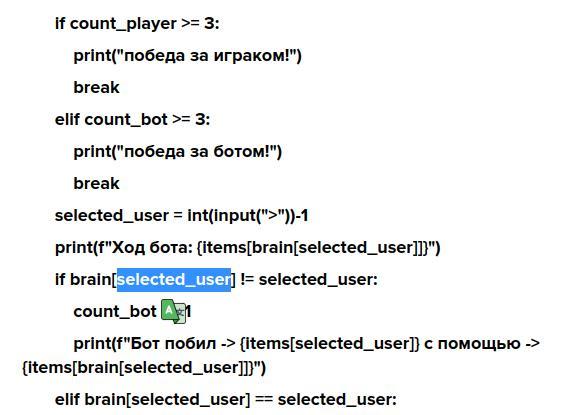564x415 pixels.
Task: Click 'print(' in the победа за игроком line
Action: coord(96,56)
